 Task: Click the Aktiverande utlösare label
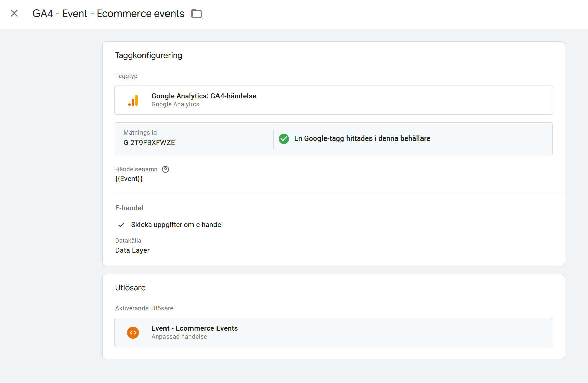coord(144,308)
